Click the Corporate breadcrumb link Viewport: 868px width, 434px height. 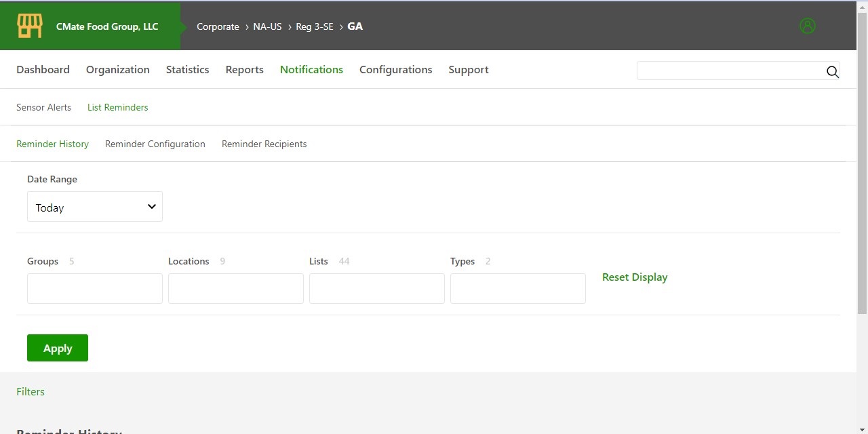pyautogui.click(x=218, y=26)
